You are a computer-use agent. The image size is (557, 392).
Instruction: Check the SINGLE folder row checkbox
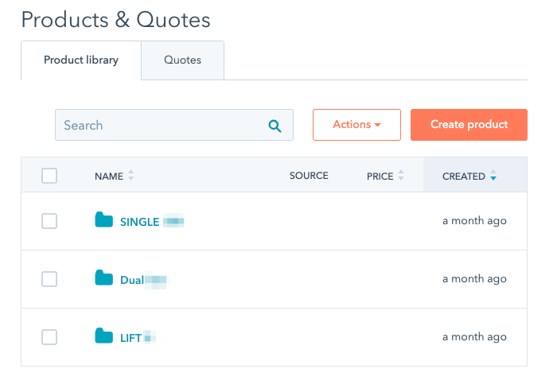coord(49,221)
